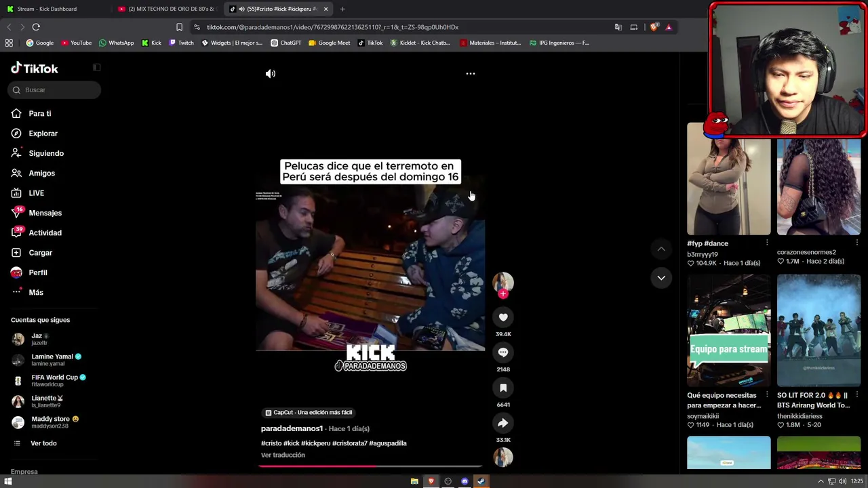
Task: Open the Windows Start menu
Action: (8, 481)
